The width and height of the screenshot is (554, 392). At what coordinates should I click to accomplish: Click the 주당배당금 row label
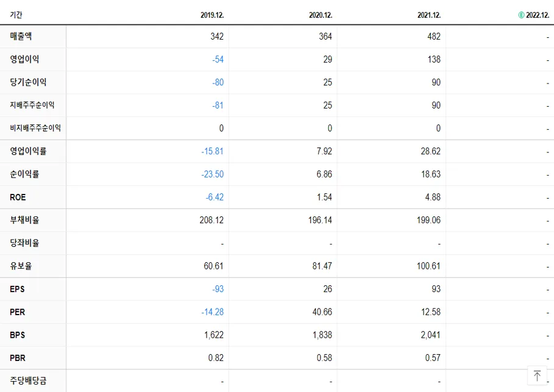28,380
